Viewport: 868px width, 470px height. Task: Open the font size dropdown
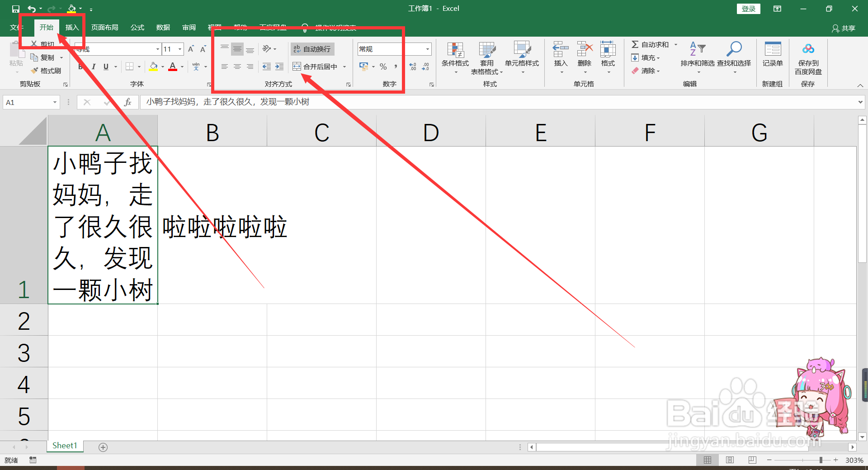179,49
